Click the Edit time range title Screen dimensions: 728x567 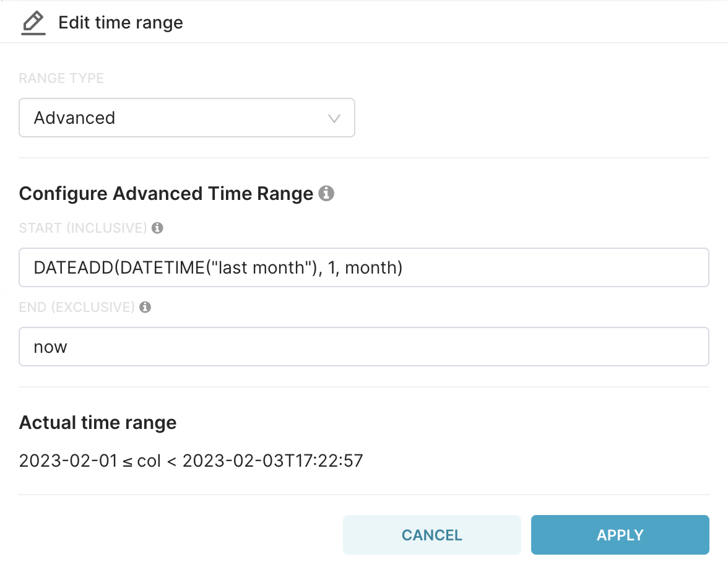[x=121, y=22]
